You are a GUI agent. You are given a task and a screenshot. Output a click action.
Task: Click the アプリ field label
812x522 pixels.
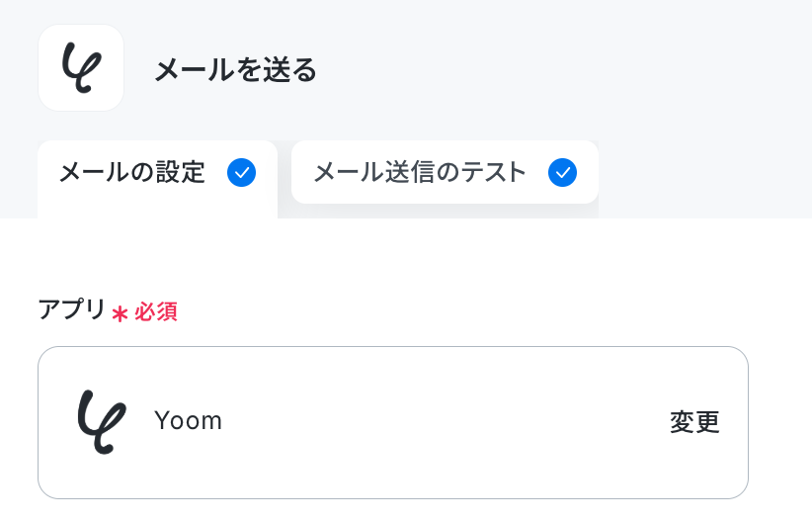pyautogui.click(x=72, y=309)
